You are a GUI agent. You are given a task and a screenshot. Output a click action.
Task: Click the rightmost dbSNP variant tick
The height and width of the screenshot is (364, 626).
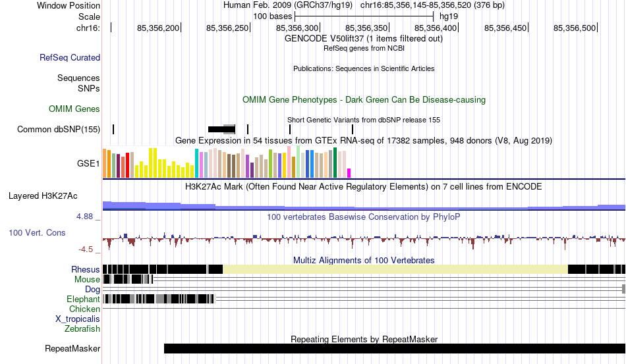[x=353, y=129]
